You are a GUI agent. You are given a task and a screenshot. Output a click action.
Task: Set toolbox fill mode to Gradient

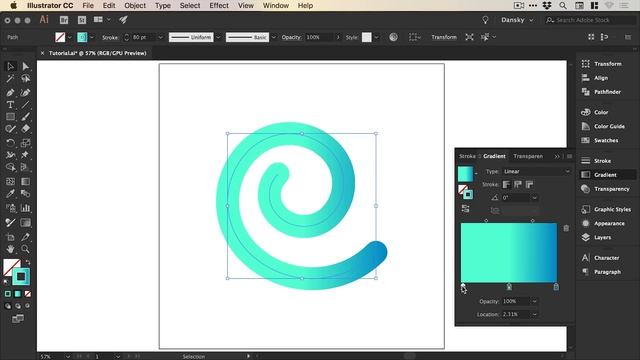point(18,294)
